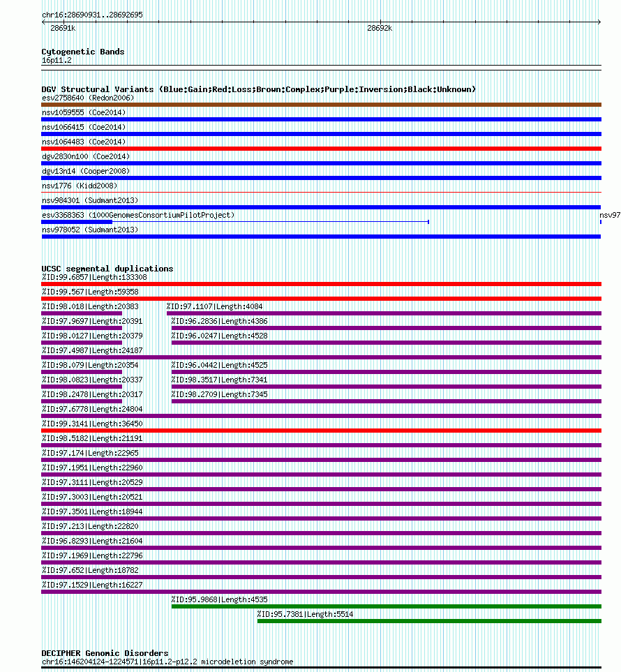Click the 28691k ruler tick label
The height and width of the screenshot is (672, 621).
63,29
